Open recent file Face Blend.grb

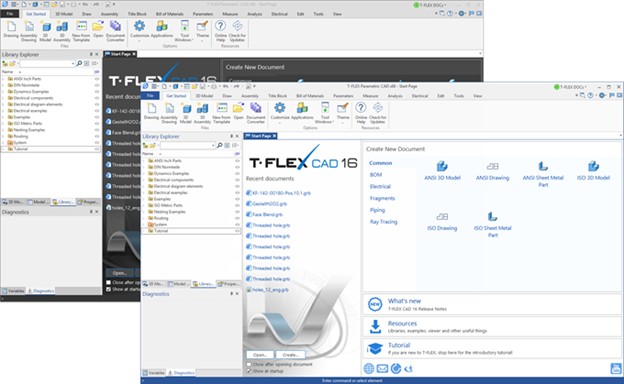point(267,214)
